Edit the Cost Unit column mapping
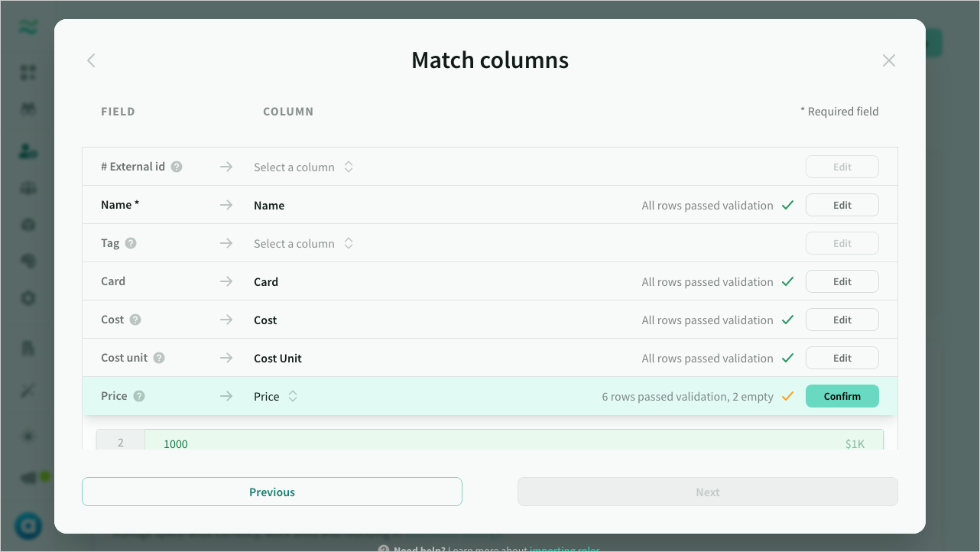 pos(842,358)
